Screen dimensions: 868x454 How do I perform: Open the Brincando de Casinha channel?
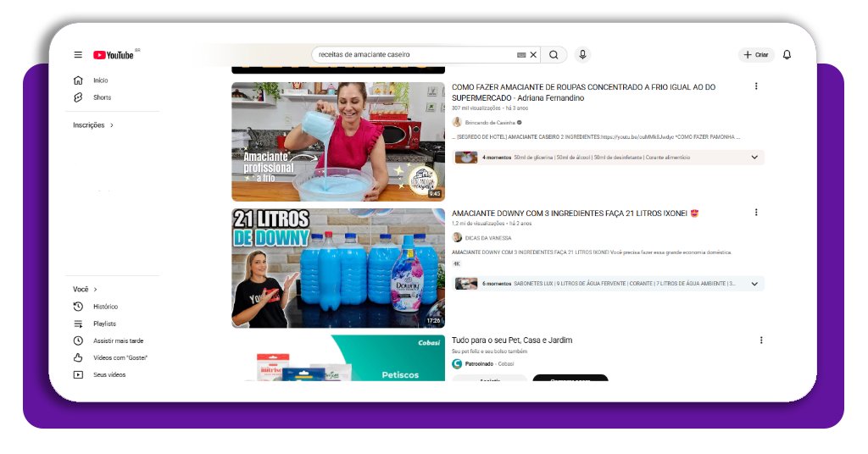point(490,123)
